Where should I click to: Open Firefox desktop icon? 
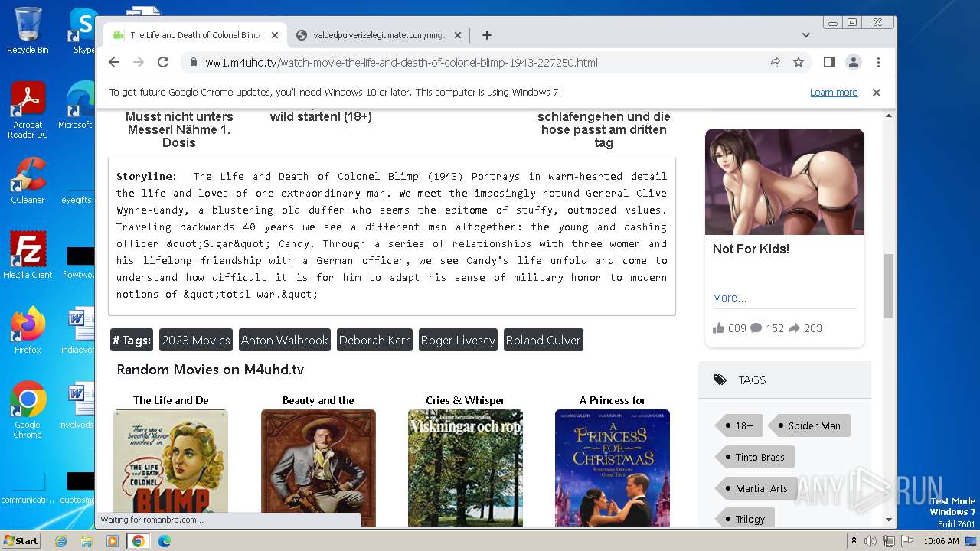click(x=28, y=330)
